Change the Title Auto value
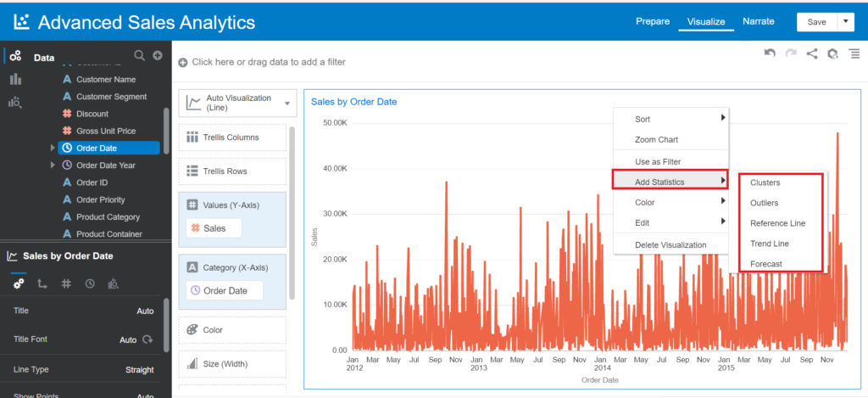The image size is (868, 398). [x=145, y=311]
